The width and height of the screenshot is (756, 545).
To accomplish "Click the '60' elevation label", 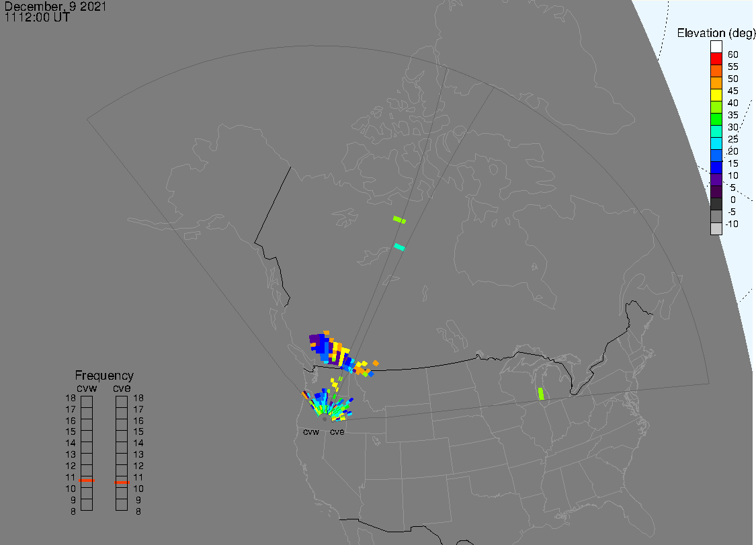I will pos(733,54).
